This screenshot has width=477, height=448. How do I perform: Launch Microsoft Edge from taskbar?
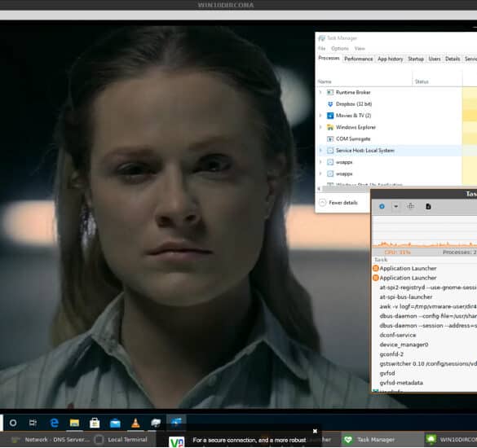[54, 423]
